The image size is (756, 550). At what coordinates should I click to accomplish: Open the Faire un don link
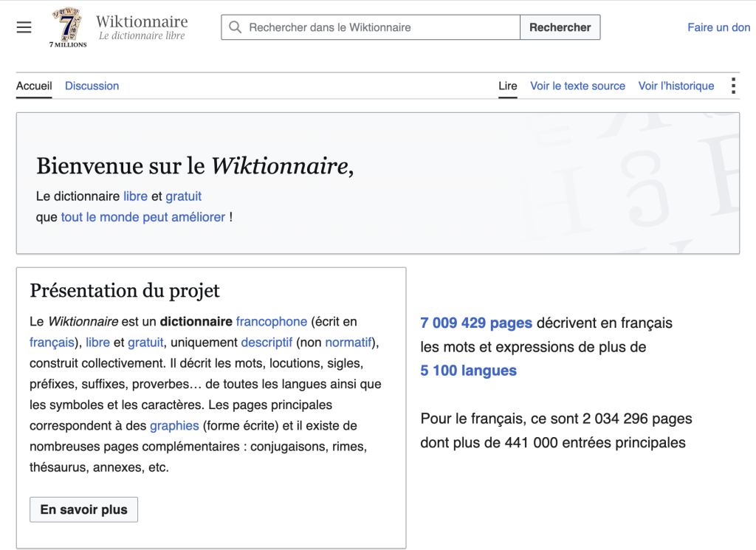(718, 27)
